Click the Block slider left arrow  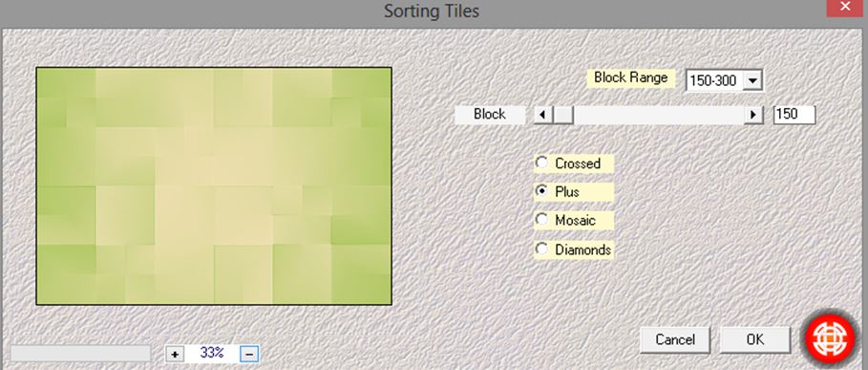pyautogui.click(x=543, y=115)
